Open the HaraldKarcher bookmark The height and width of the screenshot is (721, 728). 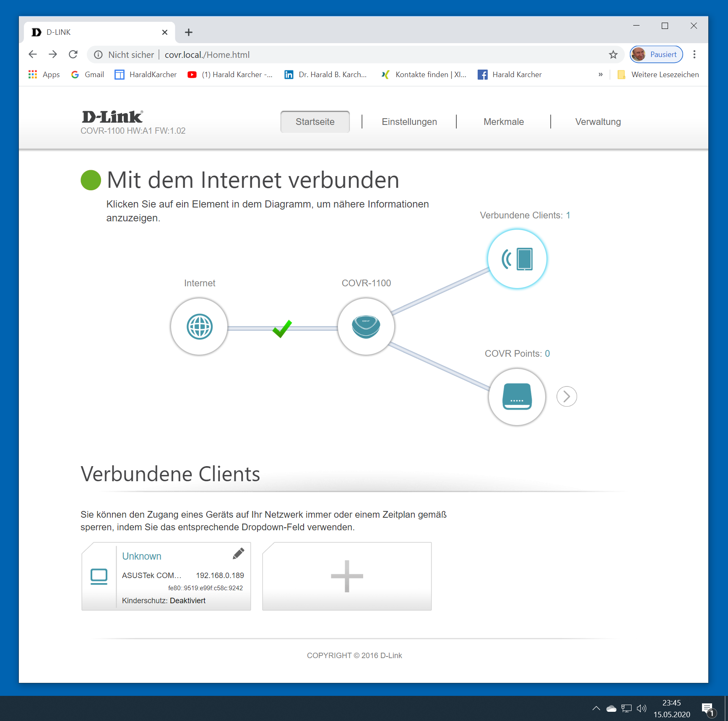pos(146,75)
